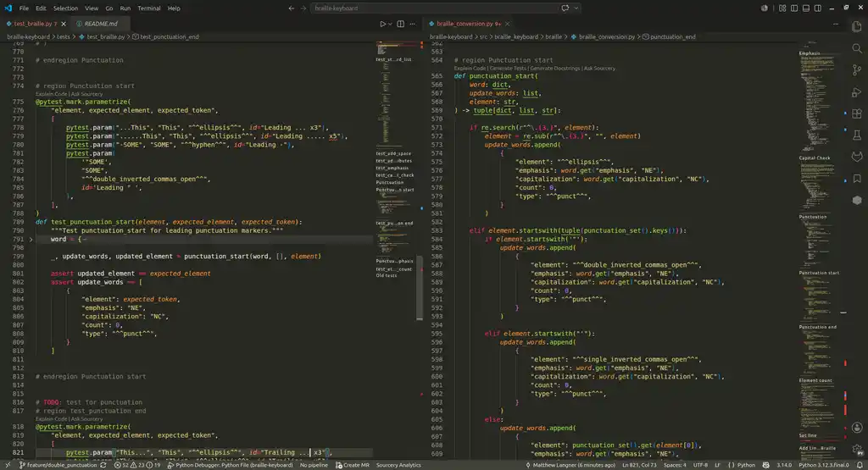Open Run and Debug view icon

pos(857,92)
